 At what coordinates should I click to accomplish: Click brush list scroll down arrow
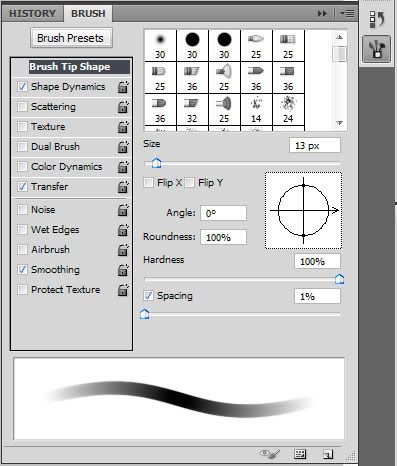[340, 123]
